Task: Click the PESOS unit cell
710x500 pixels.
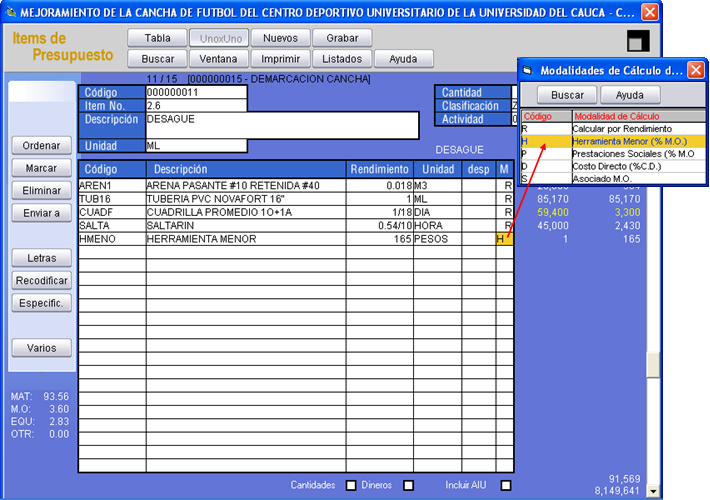Action: (437, 239)
